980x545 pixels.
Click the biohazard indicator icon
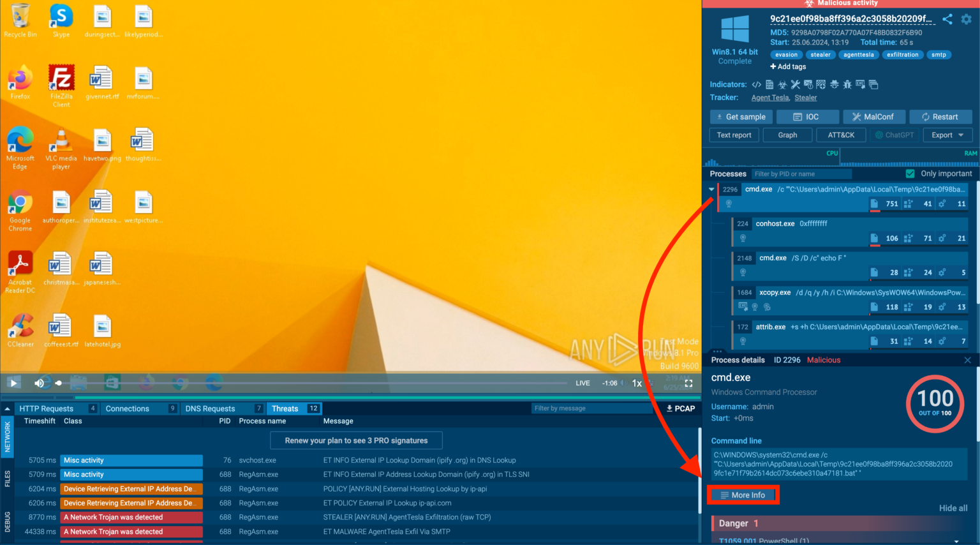(x=782, y=84)
